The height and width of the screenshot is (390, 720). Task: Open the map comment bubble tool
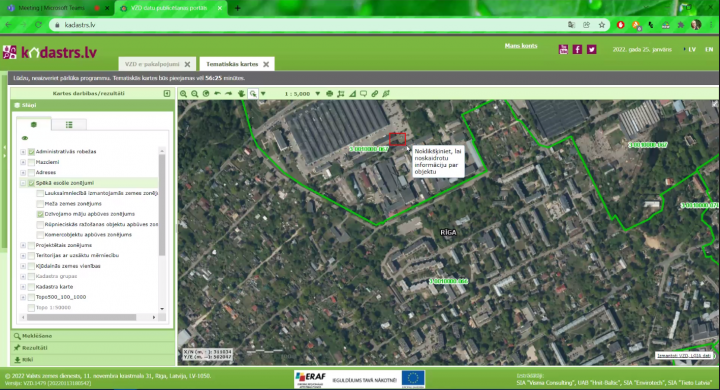coord(363,94)
